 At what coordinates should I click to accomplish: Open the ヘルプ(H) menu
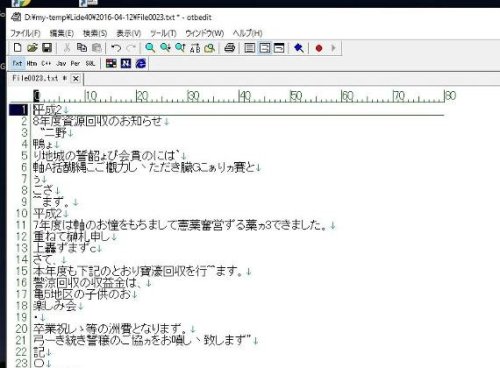[x=248, y=33]
